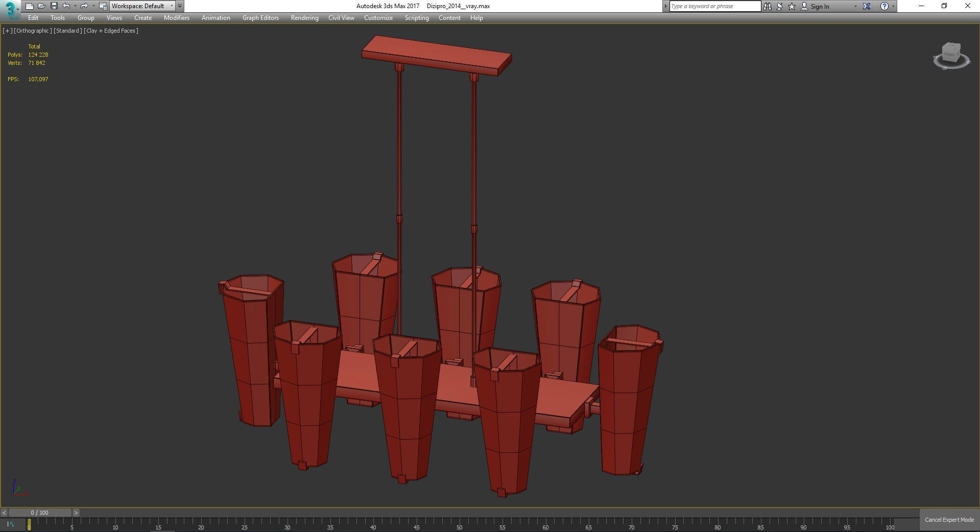Click the [+] viewport general label
Screen dimensions: 980x532
pos(7,31)
